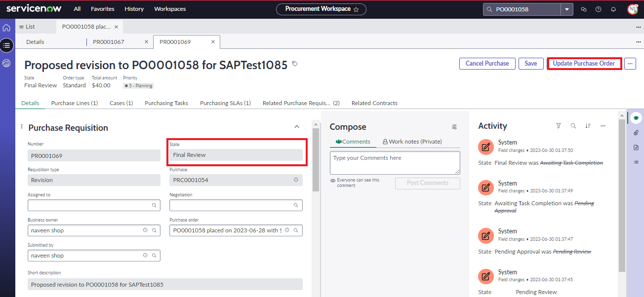644x297 pixels.
Task: Select the Comments compose tab
Action: click(x=353, y=142)
